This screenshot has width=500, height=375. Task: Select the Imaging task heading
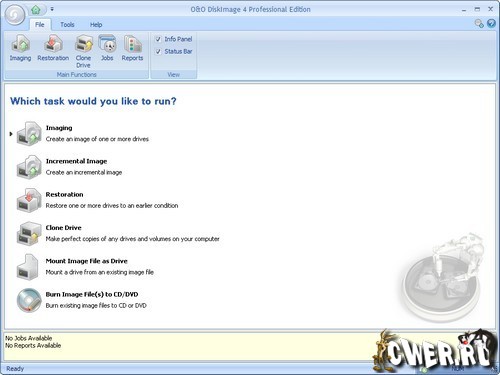[x=59, y=128]
